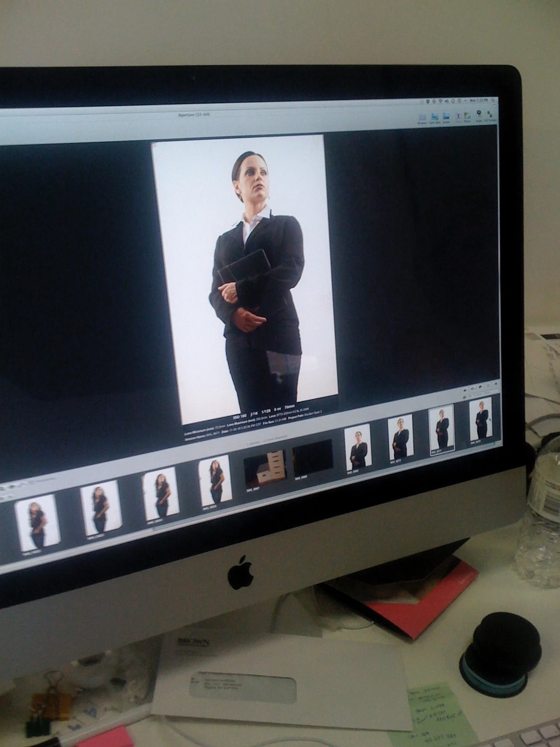Open the Places map icon in toolbar
This screenshot has height=747, width=560.
(468, 117)
